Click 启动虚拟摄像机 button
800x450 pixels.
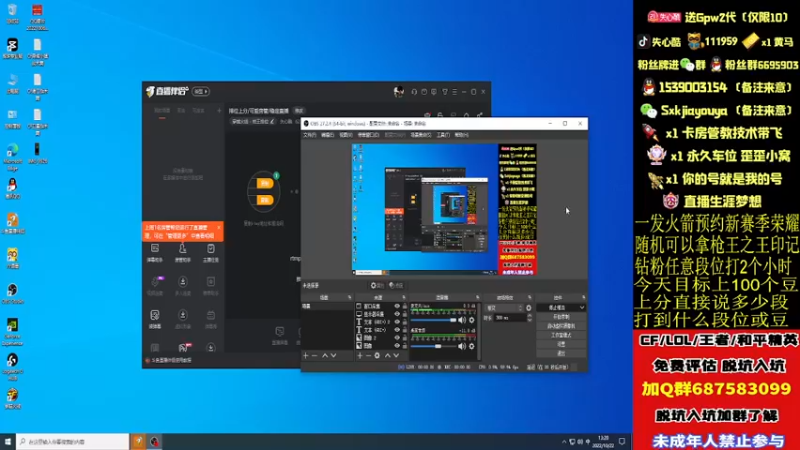click(x=561, y=326)
